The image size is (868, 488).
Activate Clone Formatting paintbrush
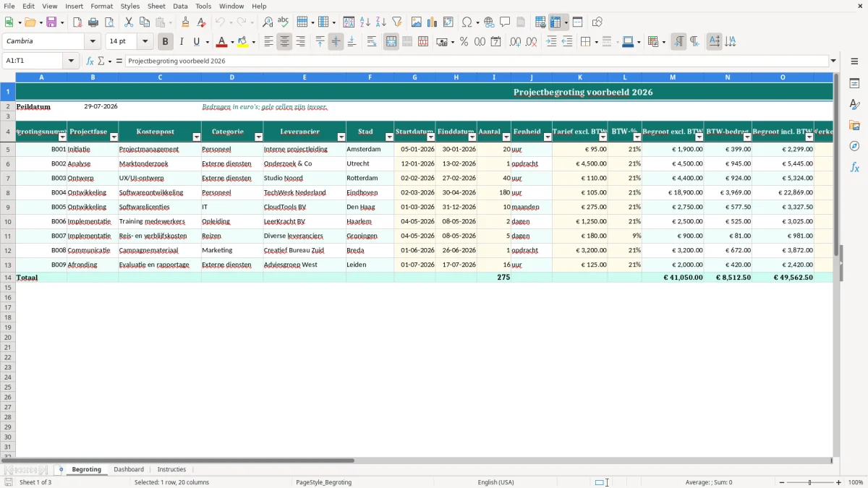point(186,22)
